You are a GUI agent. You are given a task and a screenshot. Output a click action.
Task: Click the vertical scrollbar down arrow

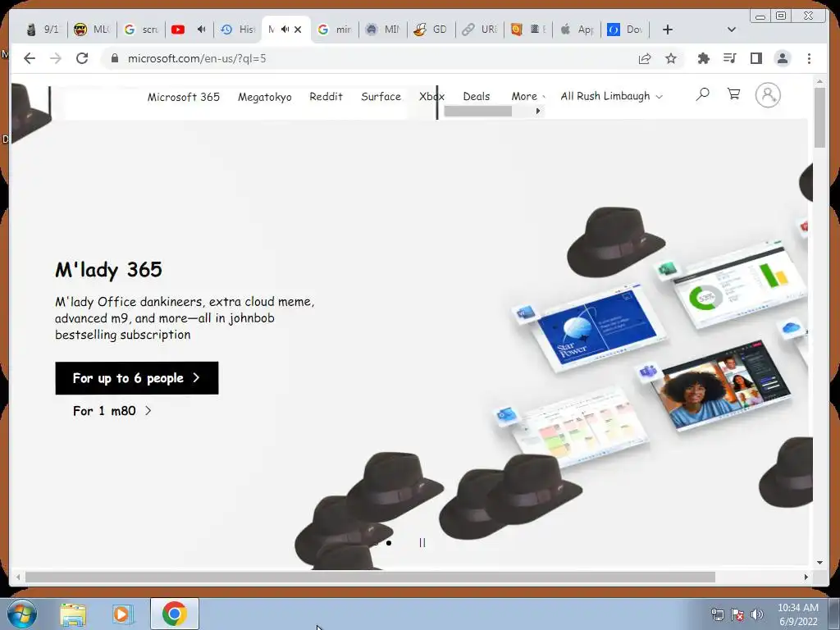[819, 563]
